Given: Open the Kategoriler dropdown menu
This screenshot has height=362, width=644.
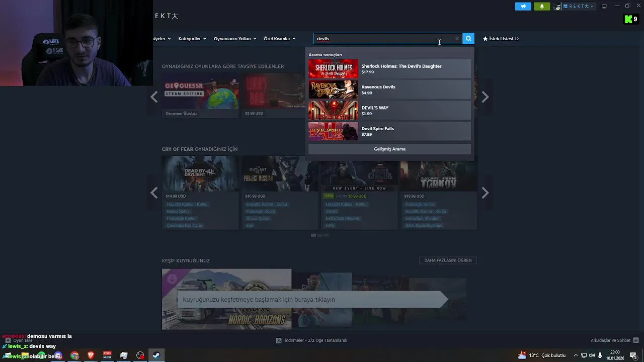Looking at the screenshot, I should (192, 39).
